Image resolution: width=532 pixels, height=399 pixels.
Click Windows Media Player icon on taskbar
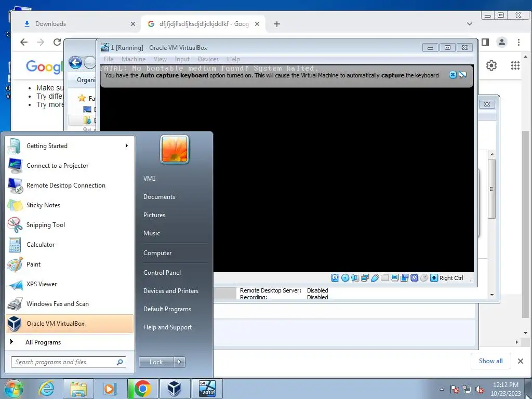click(x=110, y=389)
